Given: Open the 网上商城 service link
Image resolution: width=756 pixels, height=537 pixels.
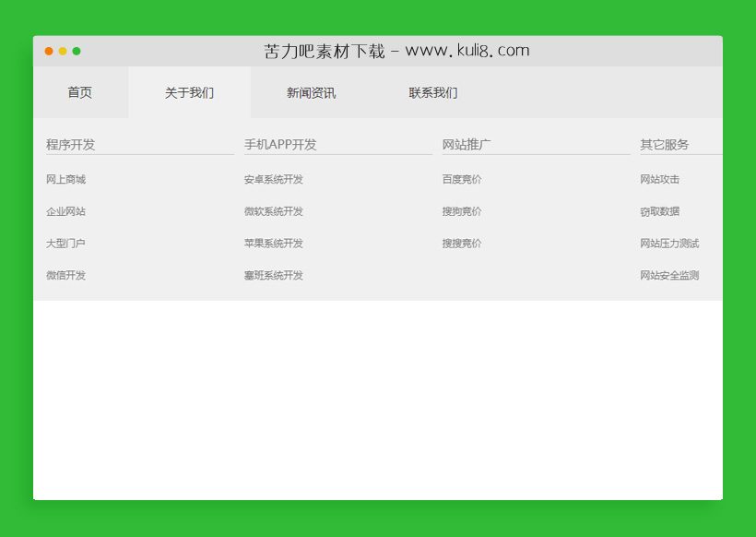Looking at the screenshot, I should coord(65,179).
